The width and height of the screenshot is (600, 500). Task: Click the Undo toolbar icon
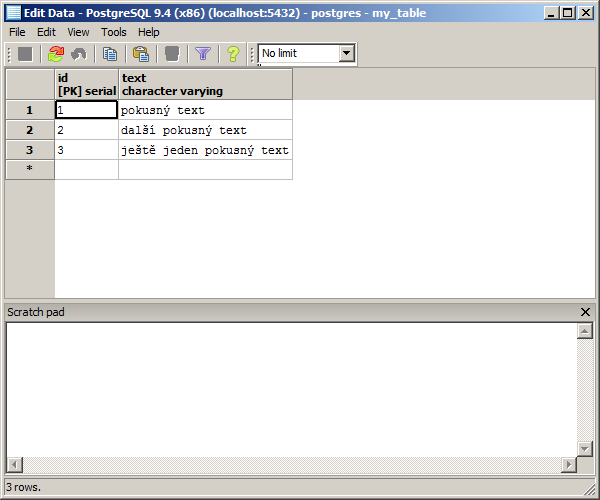coord(78,54)
